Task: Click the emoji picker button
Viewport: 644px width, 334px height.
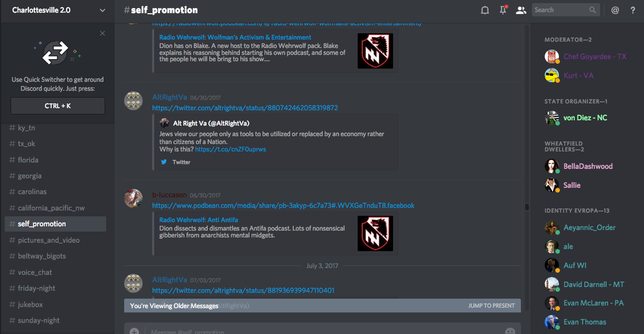Action: (510, 331)
